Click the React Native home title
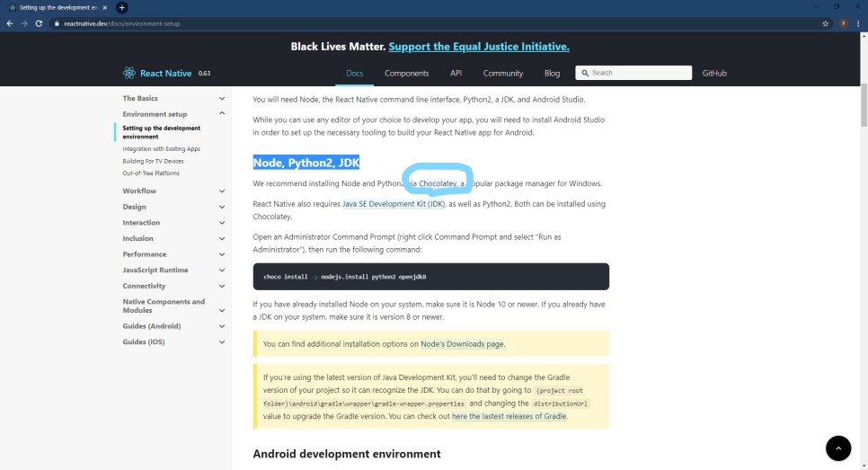This screenshot has height=470, width=868. [165, 73]
